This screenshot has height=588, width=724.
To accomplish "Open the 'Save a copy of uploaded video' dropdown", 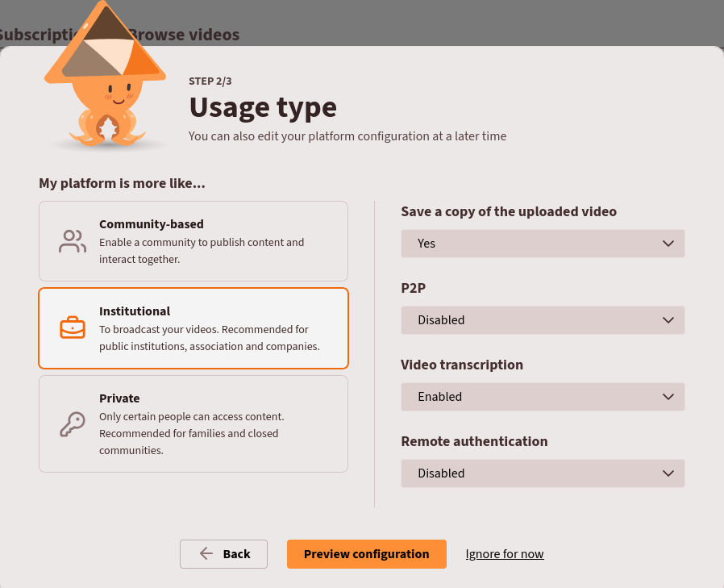I will [543, 244].
